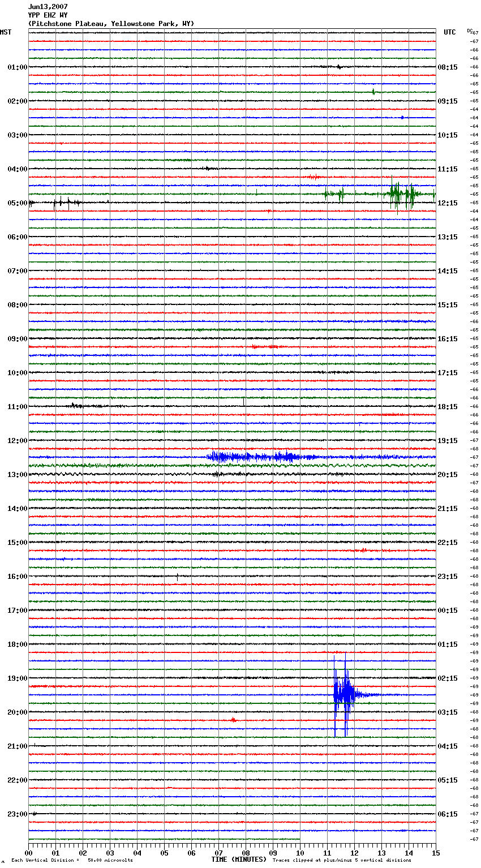Screen dimensions: 481x868
Task: Select the 23:00 MST row label
Action: point(18,814)
